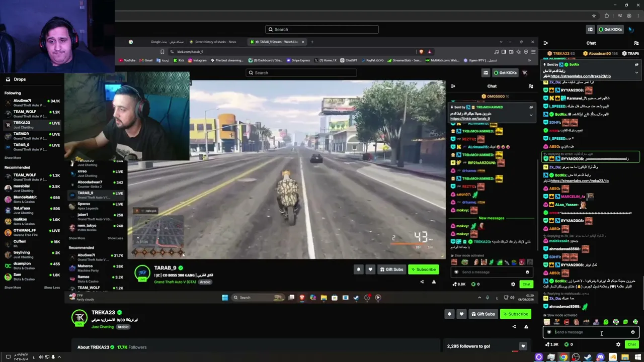
Task: Open the profile avatar in the top-right corner
Action: click(x=631, y=29)
